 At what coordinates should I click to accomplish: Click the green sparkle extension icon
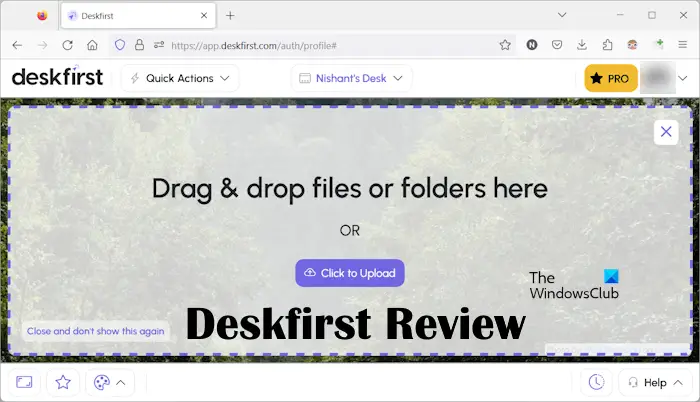point(658,44)
